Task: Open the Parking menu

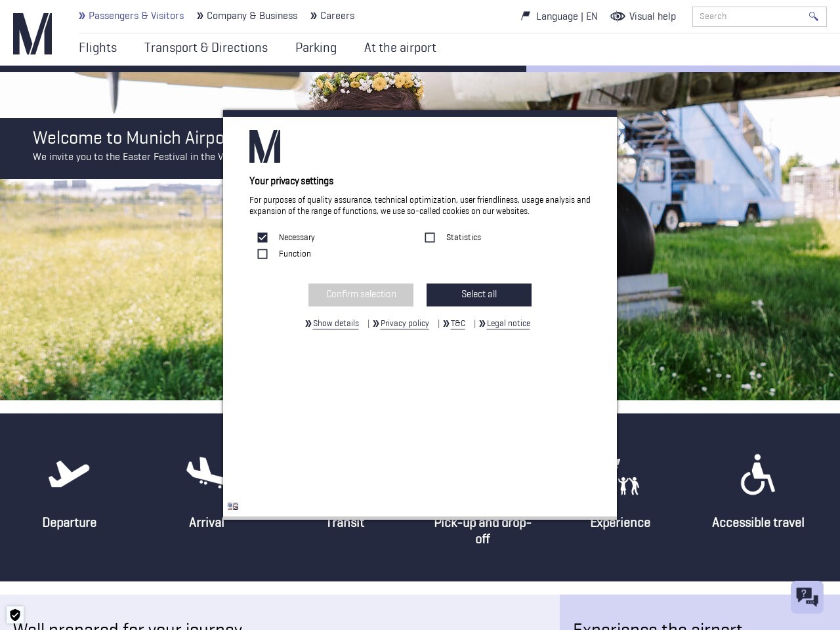Action: (x=316, y=48)
